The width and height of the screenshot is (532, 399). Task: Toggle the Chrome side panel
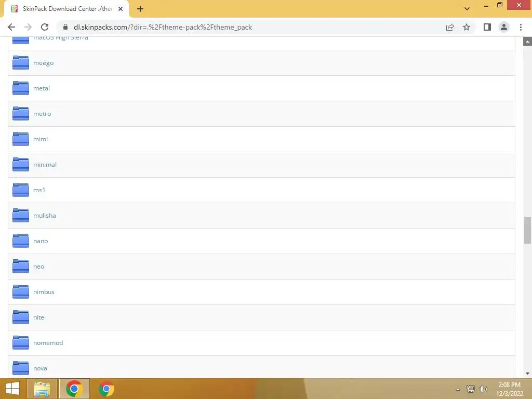tap(487, 27)
